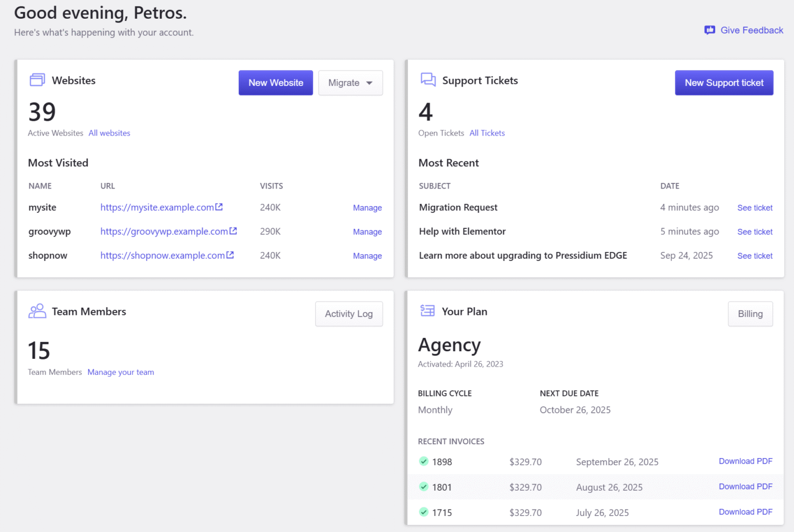Click the Websites panel icon
This screenshot has height=532, width=794.
pyautogui.click(x=37, y=80)
